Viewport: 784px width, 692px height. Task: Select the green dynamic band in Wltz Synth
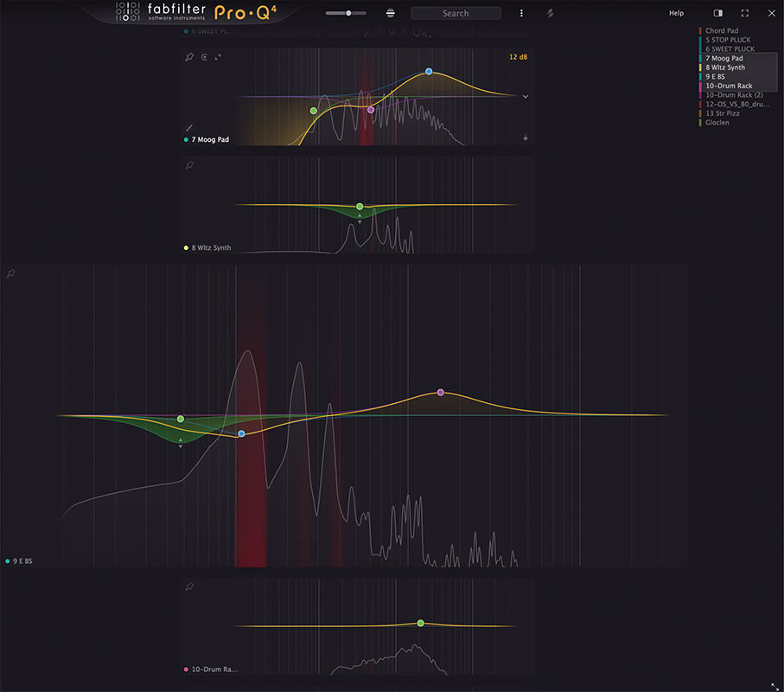(360, 206)
